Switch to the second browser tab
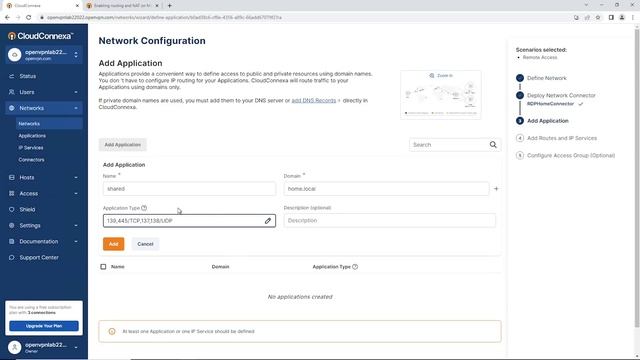 pos(121,6)
